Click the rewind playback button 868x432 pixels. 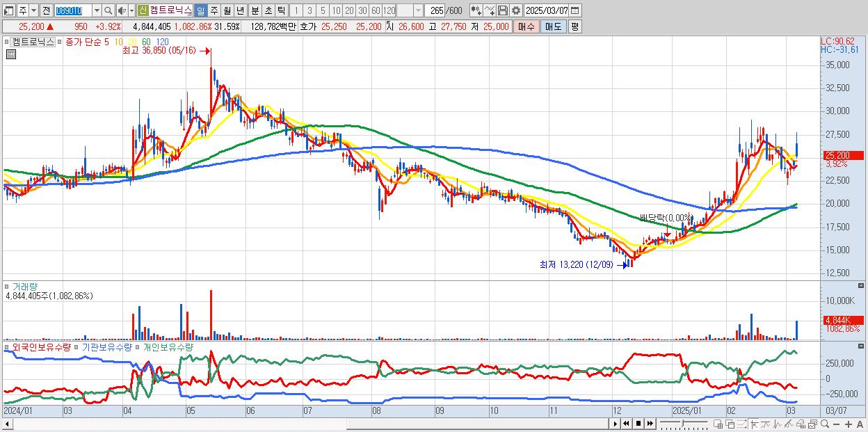626,423
